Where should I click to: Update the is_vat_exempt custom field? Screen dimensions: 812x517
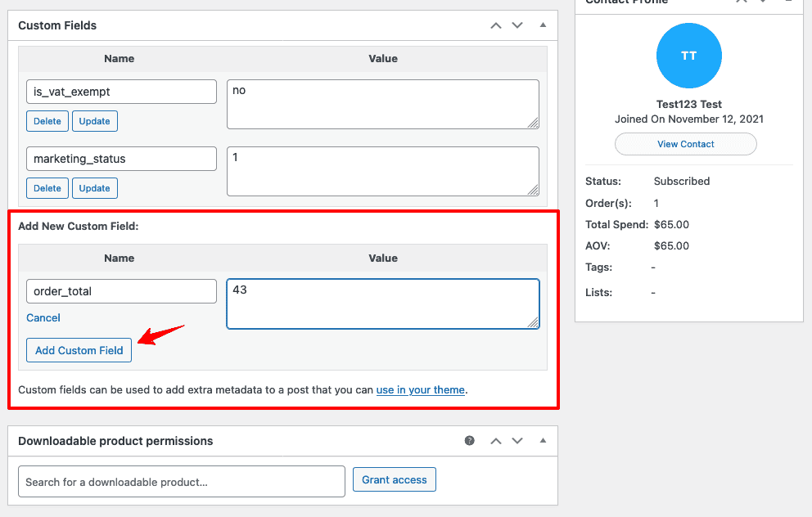click(x=95, y=121)
